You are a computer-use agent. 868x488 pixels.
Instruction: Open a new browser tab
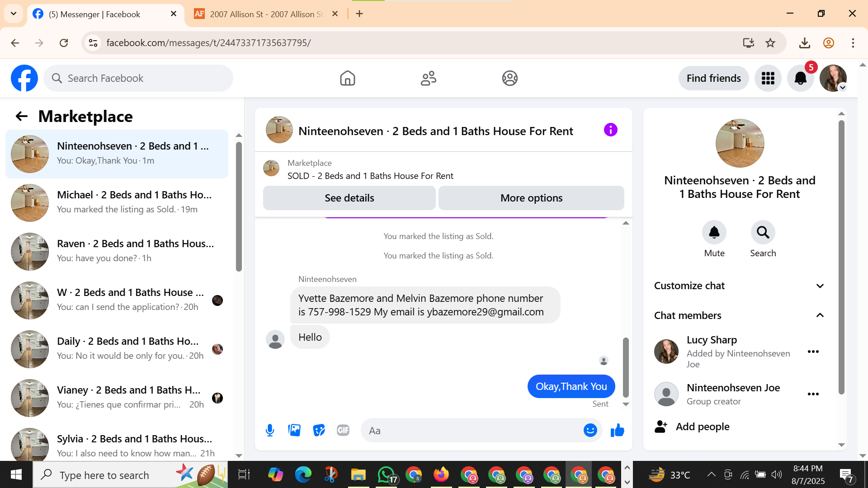[x=359, y=14]
